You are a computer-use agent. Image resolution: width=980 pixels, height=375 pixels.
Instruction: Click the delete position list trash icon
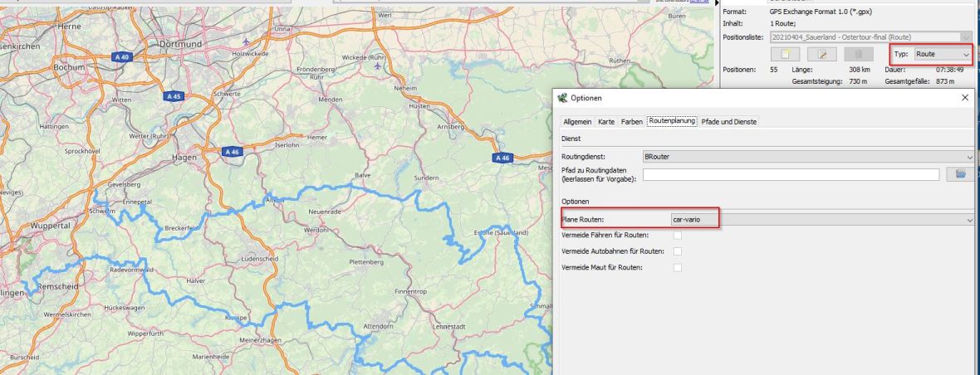[x=859, y=54]
